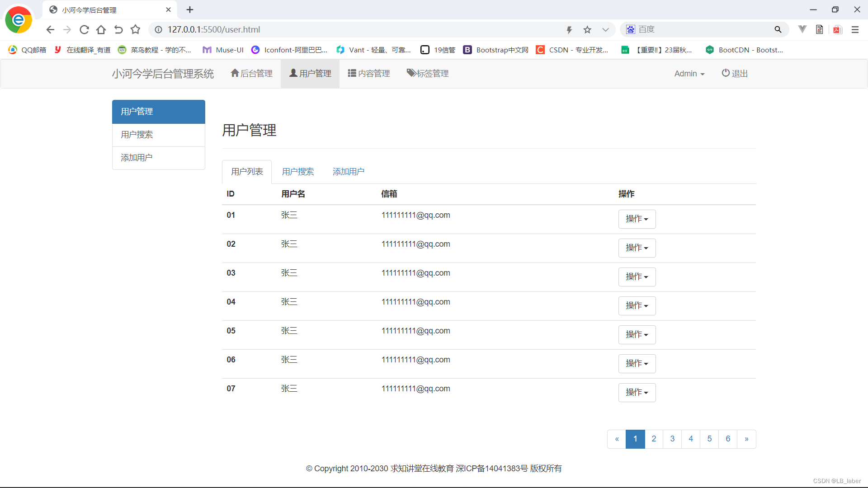Go to previous page with « button
Viewport: 868px width, 488px height.
coord(617,439)
